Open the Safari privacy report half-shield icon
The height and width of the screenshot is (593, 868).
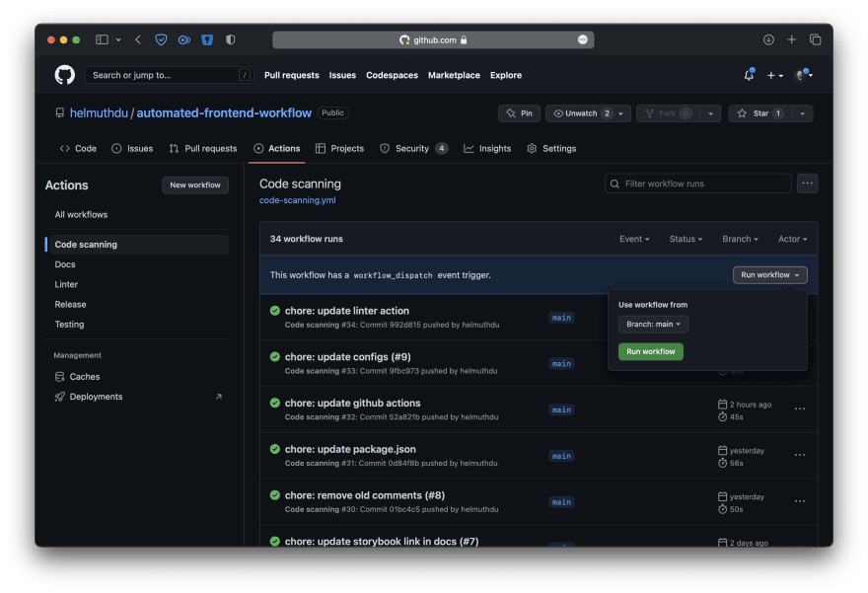230,39
